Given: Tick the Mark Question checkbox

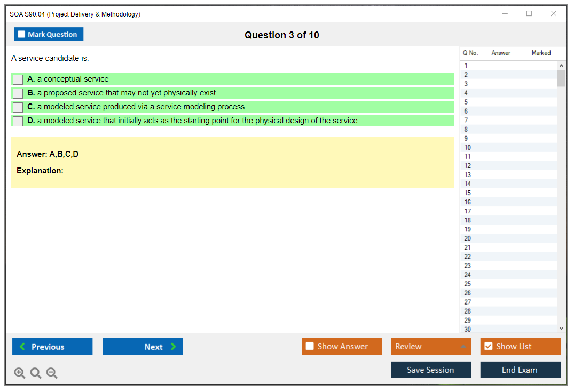Looking at the screenshot, I should [x=22, y=35].
